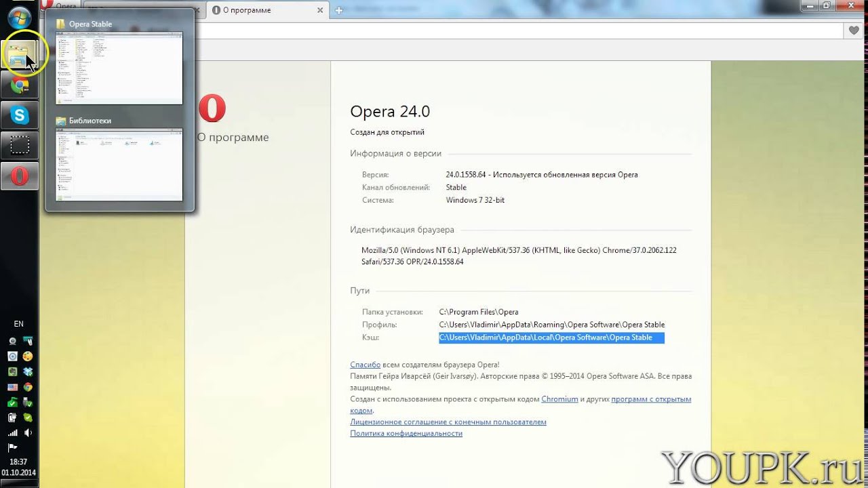Click the version number 24.0.1558.64 text

pyautogui.click(x=467, y=175)
